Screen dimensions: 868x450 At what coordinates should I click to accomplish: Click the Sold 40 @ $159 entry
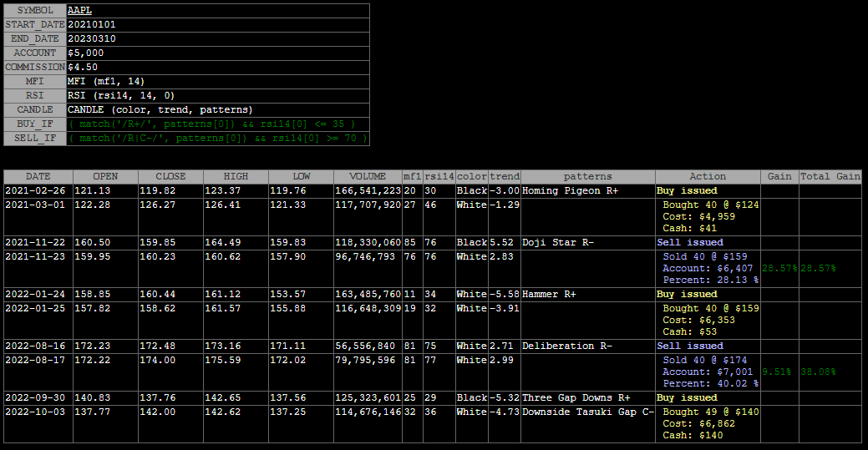pos(705,257)
